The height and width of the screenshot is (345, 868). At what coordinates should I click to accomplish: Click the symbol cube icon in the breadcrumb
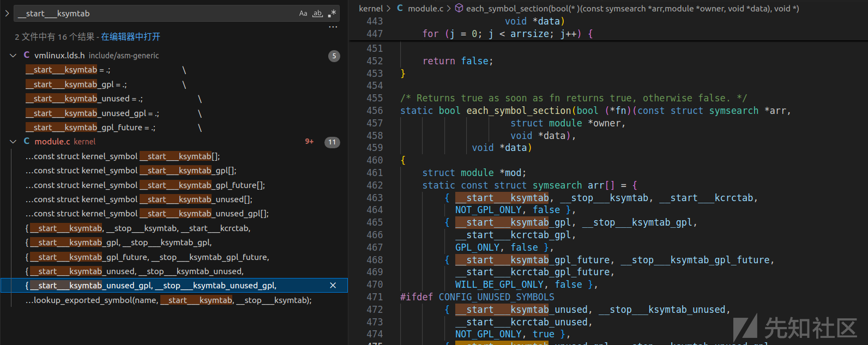[459, 8]
